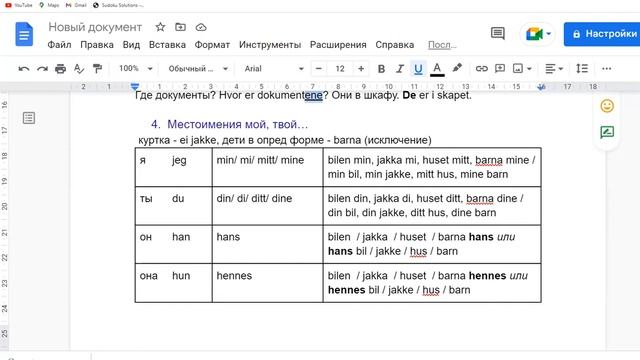640x360 pixels.
Task: Open the Формат menu
Action: [x=212, y=45]
